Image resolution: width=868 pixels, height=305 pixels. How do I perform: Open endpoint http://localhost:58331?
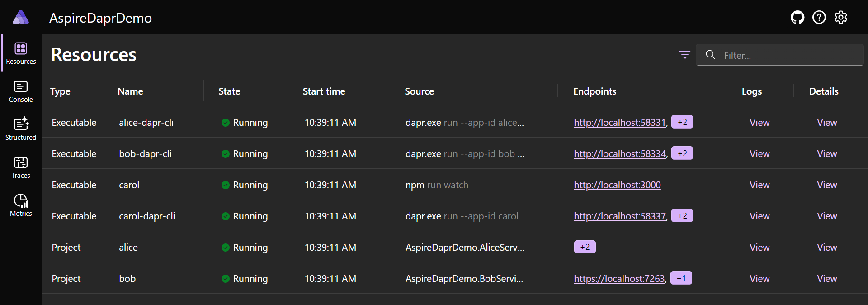(x=620, y=123)
